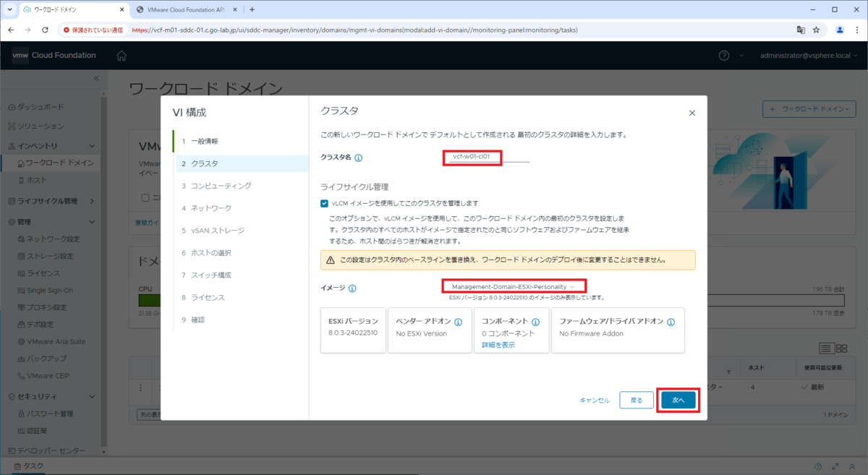
Task: Open the help icon in the header
Action: coord(724,56)
